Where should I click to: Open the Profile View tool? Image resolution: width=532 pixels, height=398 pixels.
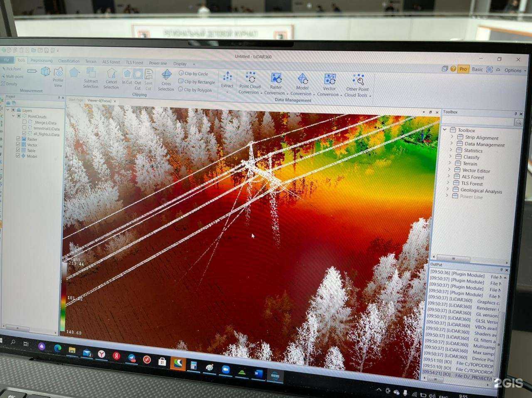tap(58, 75)
